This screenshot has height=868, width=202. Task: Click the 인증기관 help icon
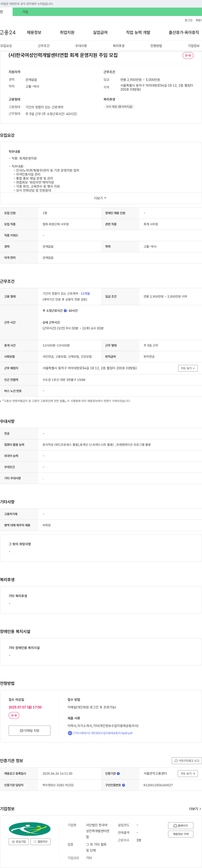pos(118,774)
